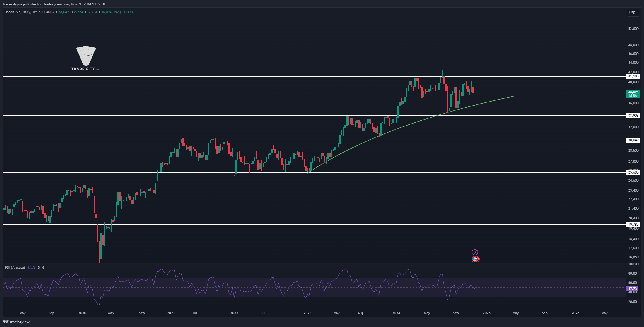Click the published-by header text at top
This screenshot has height=327, width=644.
pos(55,4)
